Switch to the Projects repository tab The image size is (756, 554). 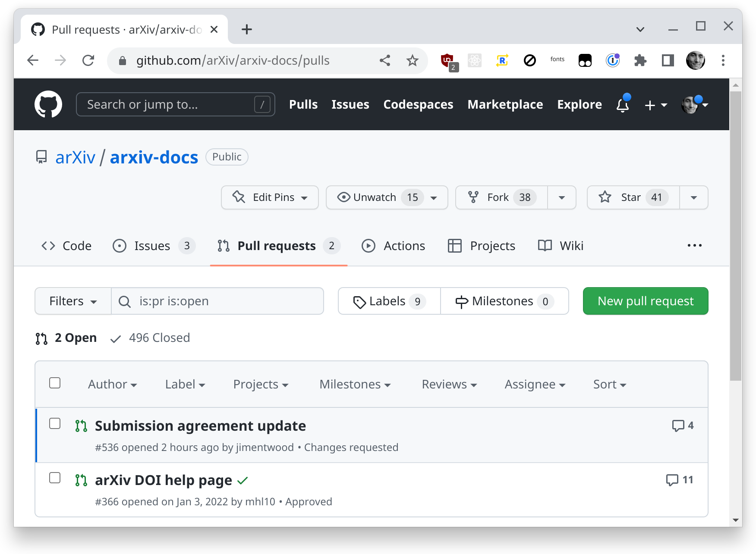(482, 246)
